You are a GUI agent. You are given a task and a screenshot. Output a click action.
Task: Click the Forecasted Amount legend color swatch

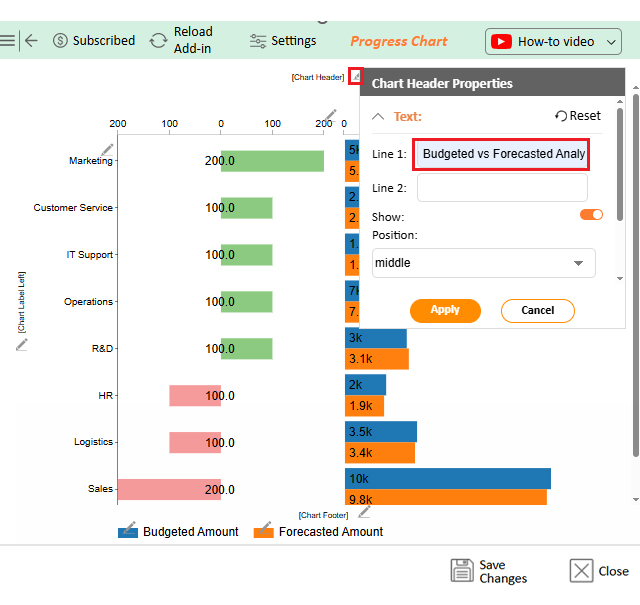coord(264,532)
